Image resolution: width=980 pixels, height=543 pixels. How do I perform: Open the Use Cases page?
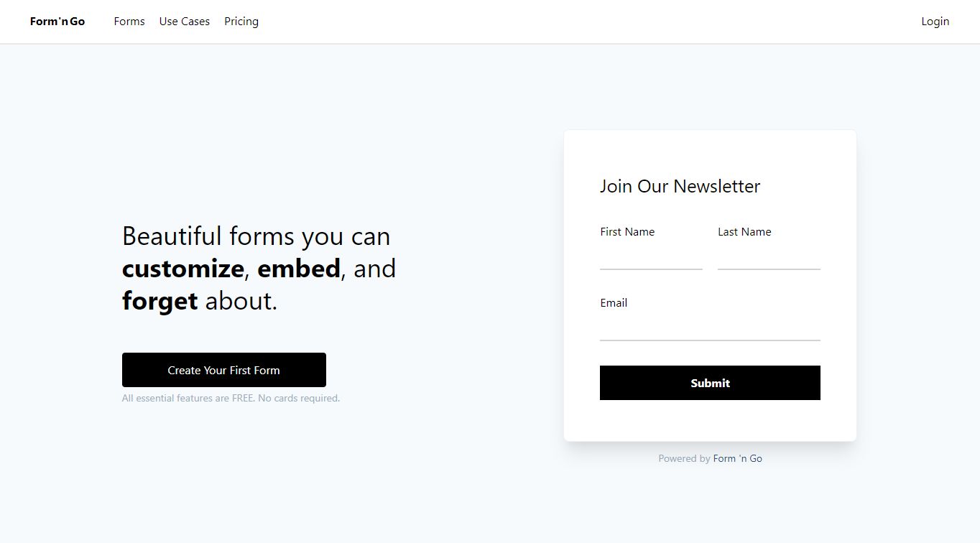tap(184, 21)
